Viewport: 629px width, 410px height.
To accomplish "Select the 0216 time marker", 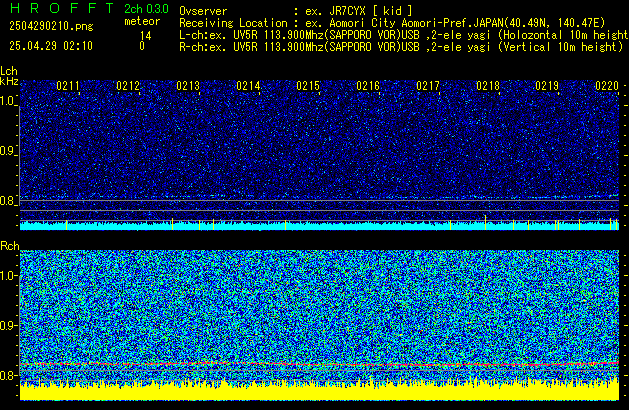I will pyautogui.click(x=368, y=86).
